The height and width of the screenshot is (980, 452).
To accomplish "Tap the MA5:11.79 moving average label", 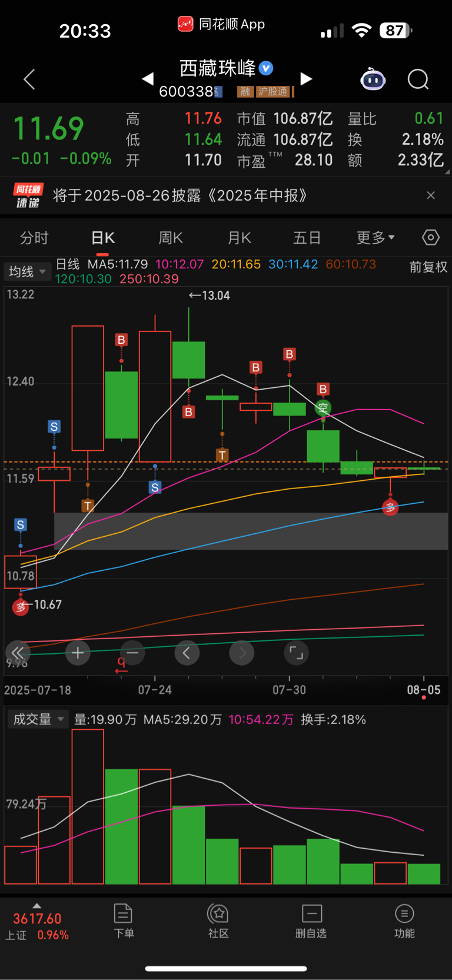I will 118,264.
